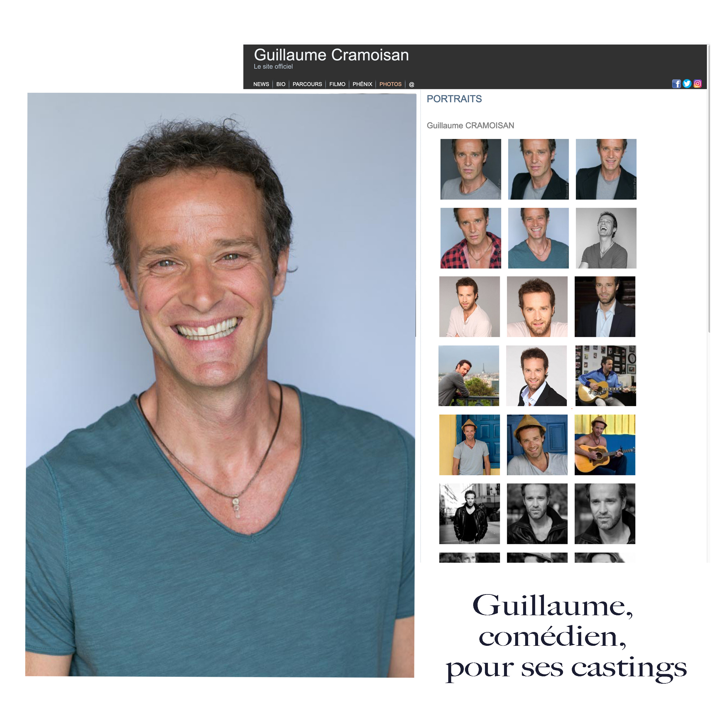The image size is (728, 728).
Task: Open the Eiffel Tower background thumbnail
Action: tap(469, 376)
